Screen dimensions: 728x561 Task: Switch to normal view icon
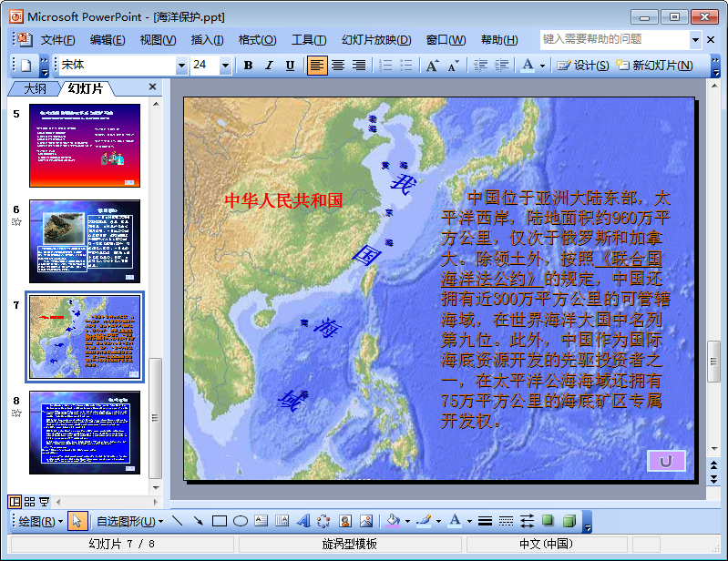pyautogui.click(x=15, y=502)
